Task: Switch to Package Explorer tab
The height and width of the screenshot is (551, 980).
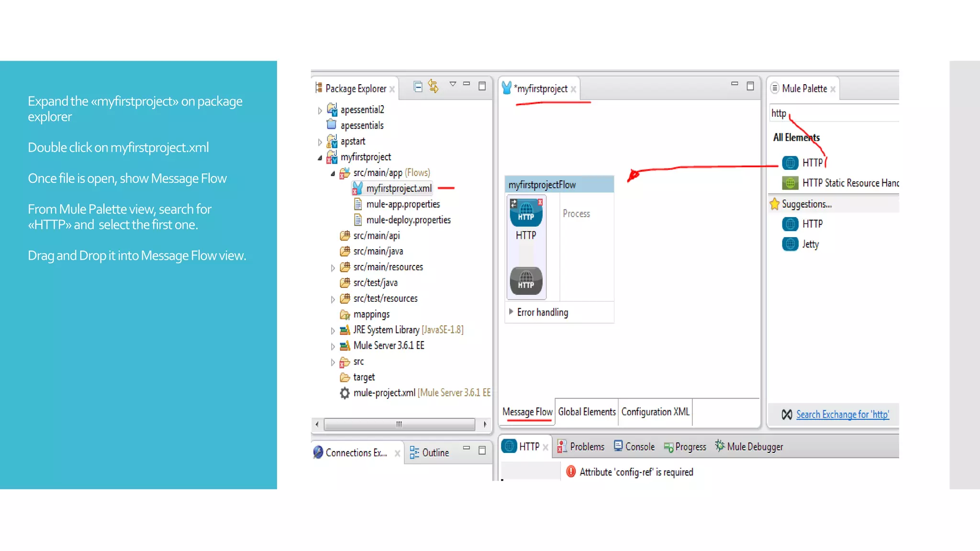Action: (x=356, y=88)
